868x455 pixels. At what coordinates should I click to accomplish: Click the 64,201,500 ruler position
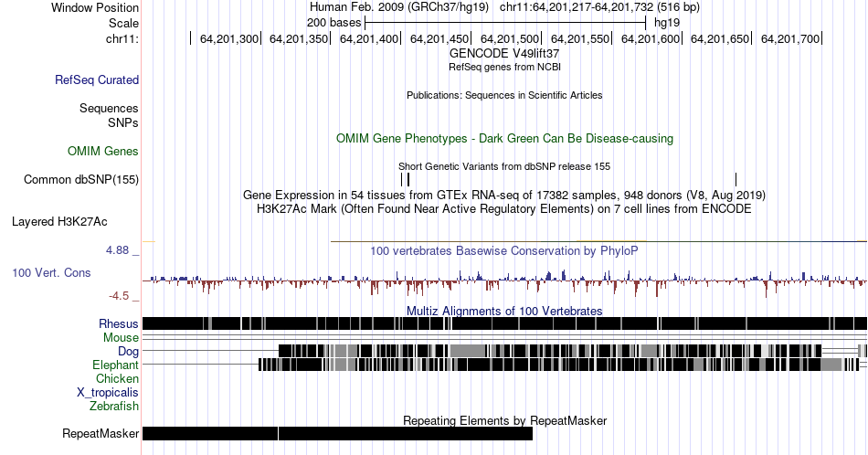point(509,38)
